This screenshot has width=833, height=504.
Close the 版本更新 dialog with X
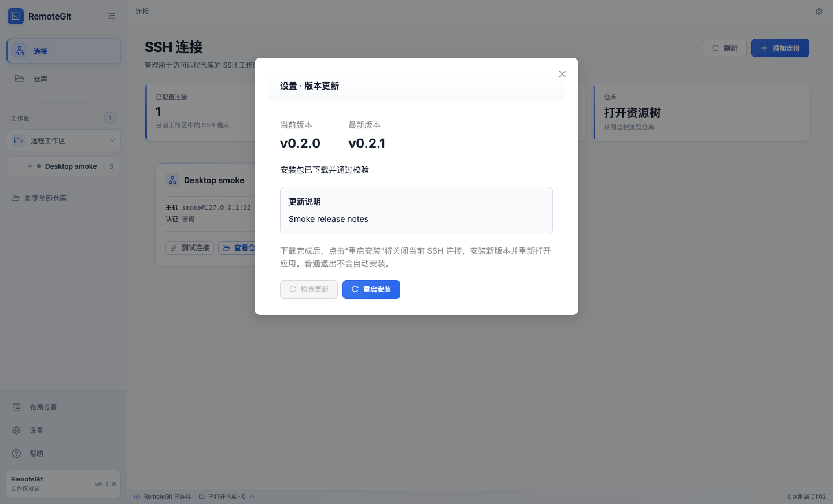click(x=562, y=74)
